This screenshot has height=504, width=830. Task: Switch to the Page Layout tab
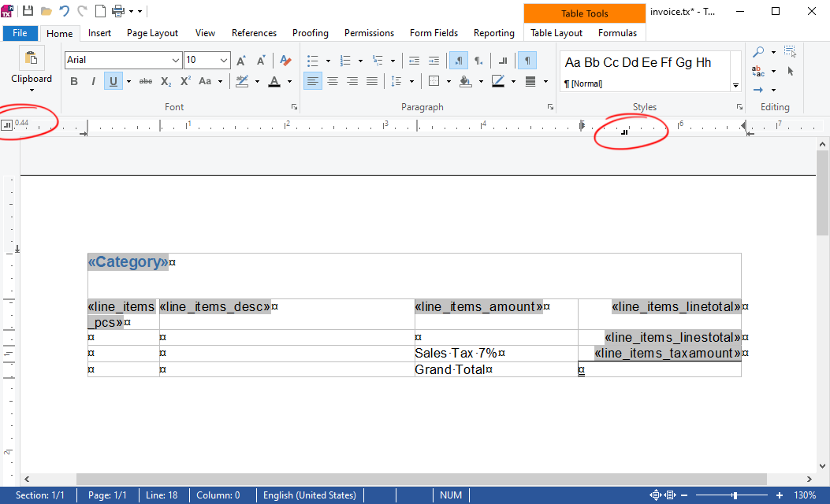[x=152, y=33]
